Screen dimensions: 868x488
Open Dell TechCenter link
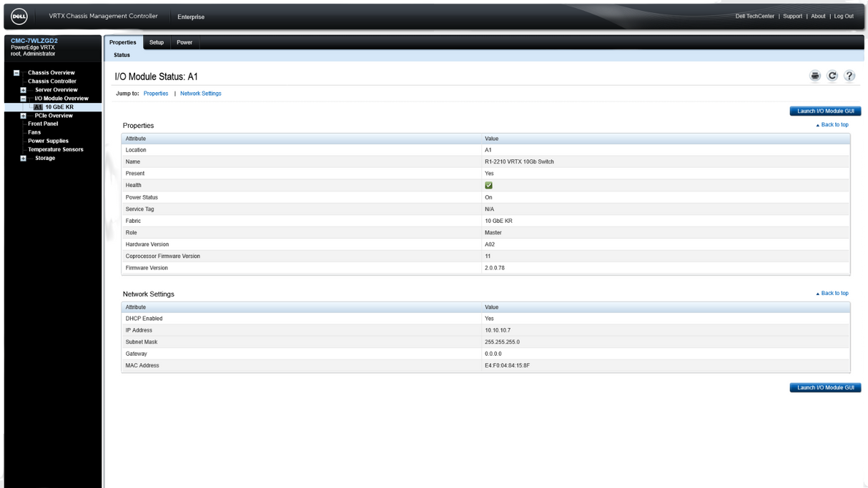pos(754,16)
